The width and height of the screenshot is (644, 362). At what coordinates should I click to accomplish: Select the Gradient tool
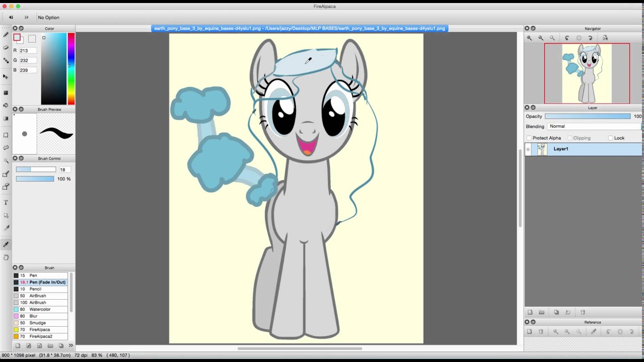click(x=6, y=119)
